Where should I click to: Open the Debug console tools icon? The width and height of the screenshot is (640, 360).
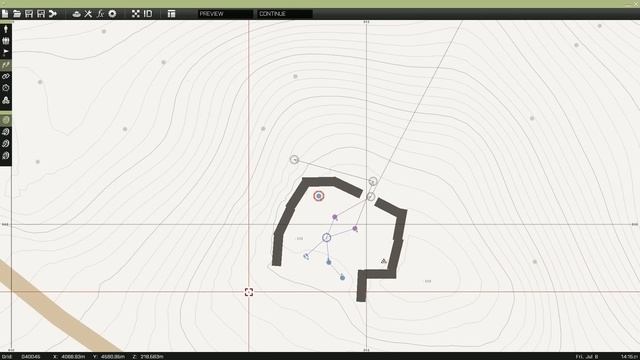pyautogui.click(x=88, y=14)
